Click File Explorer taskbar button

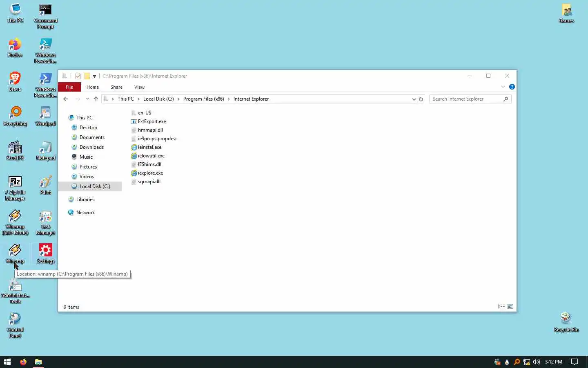38,362
